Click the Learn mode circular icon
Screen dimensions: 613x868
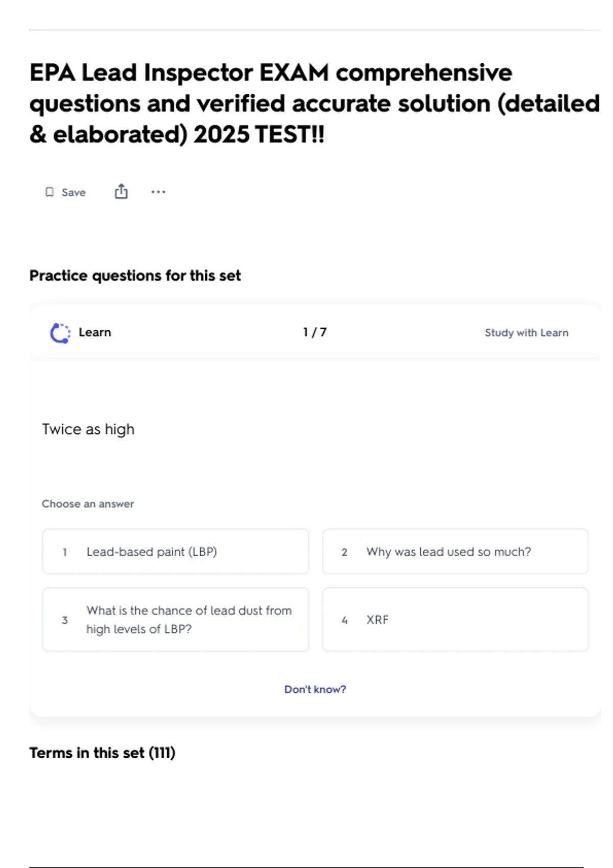tap(60, 333)
